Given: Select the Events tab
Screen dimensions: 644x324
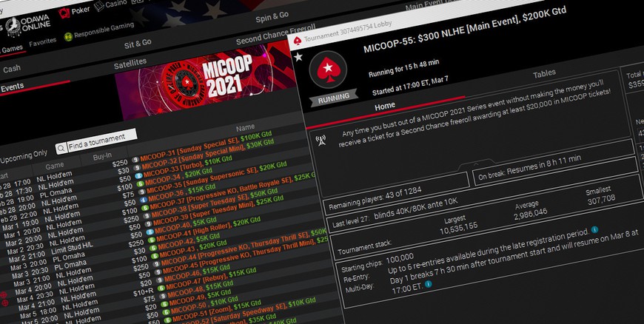Looking at the screenshot, I should coord(12,87).
